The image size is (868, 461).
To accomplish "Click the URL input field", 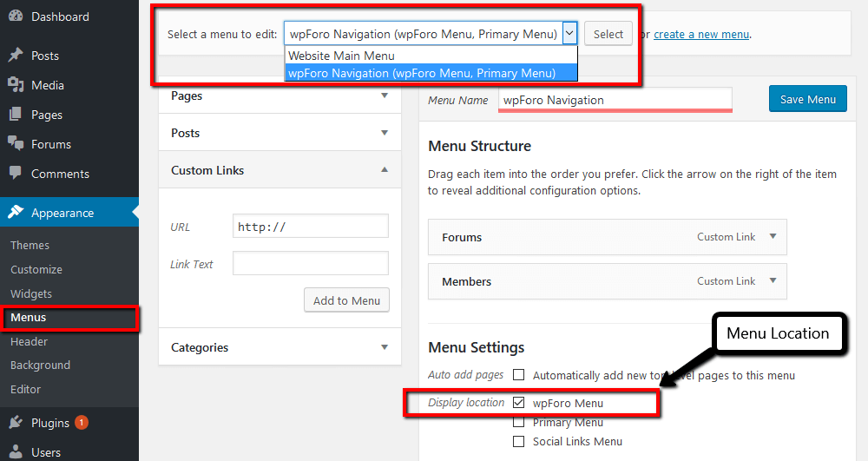I will (x=311, y=227).
